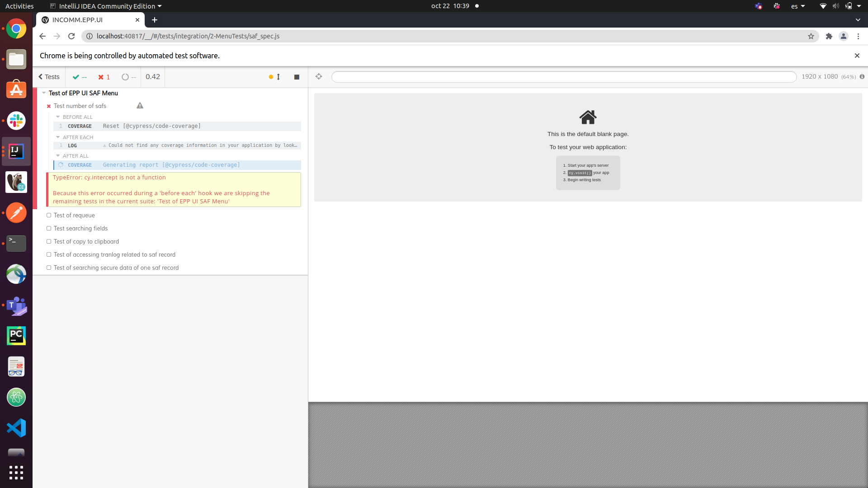Click the warning icon next to Test number of safs
This screenshot has height=488, width=868.
(x=140, y=105)
